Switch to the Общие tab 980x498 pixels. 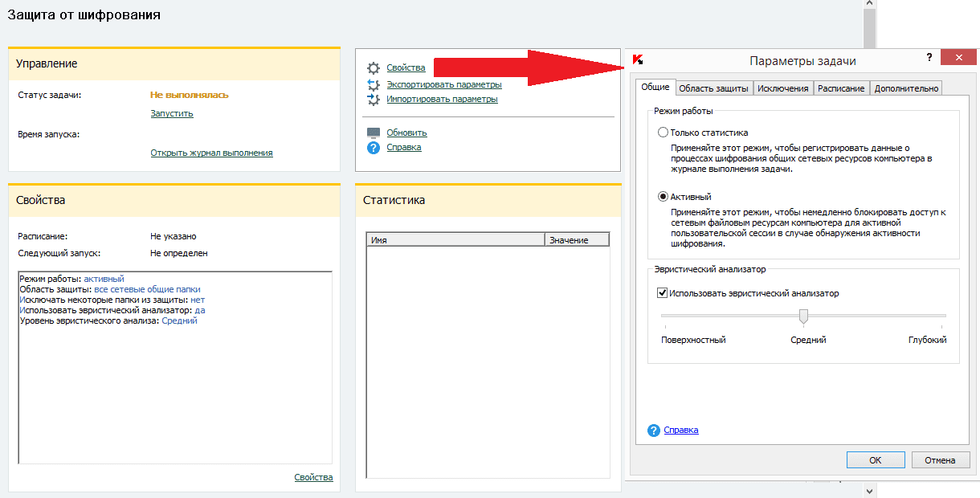(x=655, y=87)
